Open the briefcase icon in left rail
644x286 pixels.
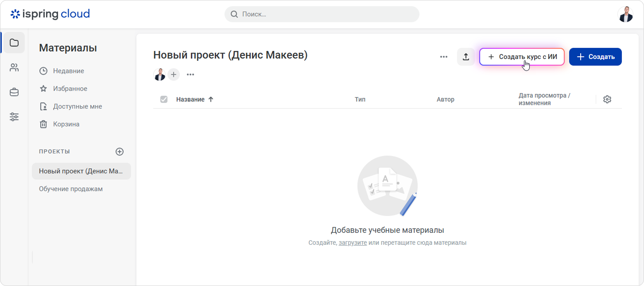click(14, 92)
